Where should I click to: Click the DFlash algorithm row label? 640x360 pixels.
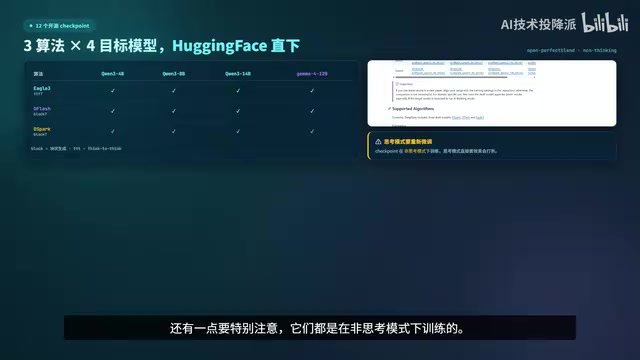(x=42, y=109)
